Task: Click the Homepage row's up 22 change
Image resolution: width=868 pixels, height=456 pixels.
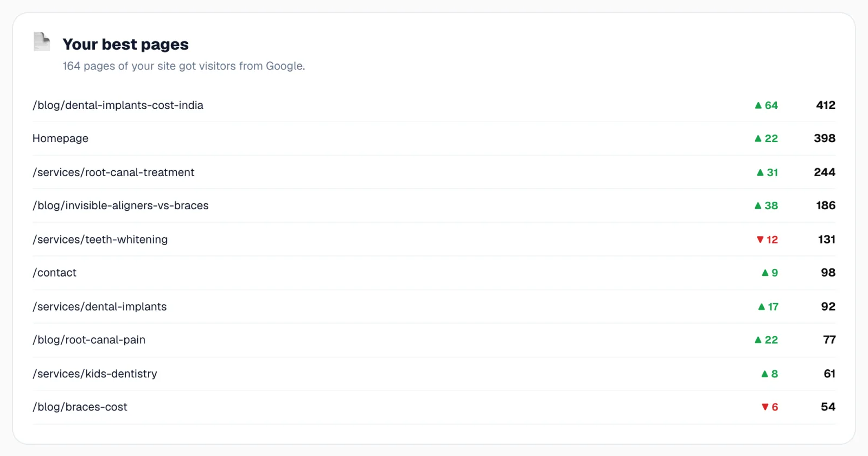Action: pos(766,138)
